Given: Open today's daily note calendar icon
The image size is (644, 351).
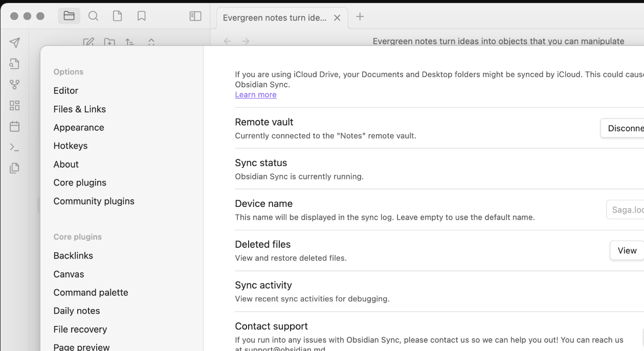Looking at the screenshot, I should point(15,127).
